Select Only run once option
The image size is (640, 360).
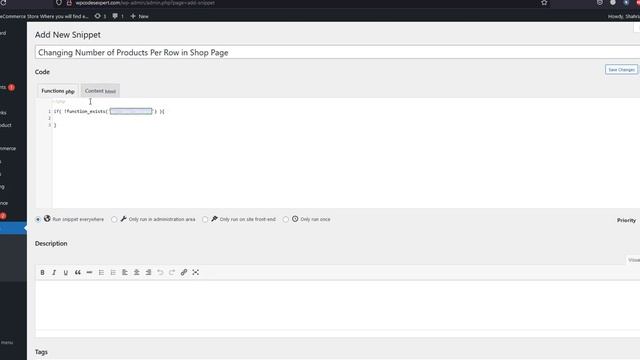[286, 220]
